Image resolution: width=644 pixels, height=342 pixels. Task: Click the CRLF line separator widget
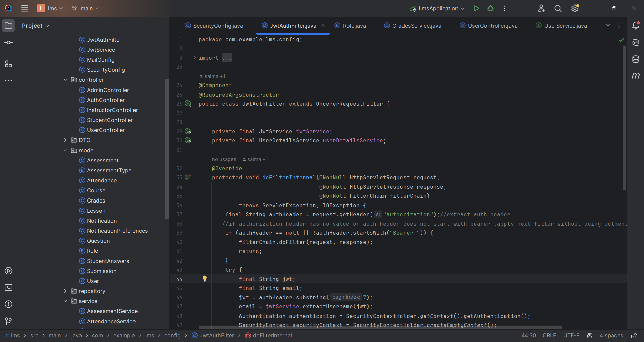pos(549,336)
